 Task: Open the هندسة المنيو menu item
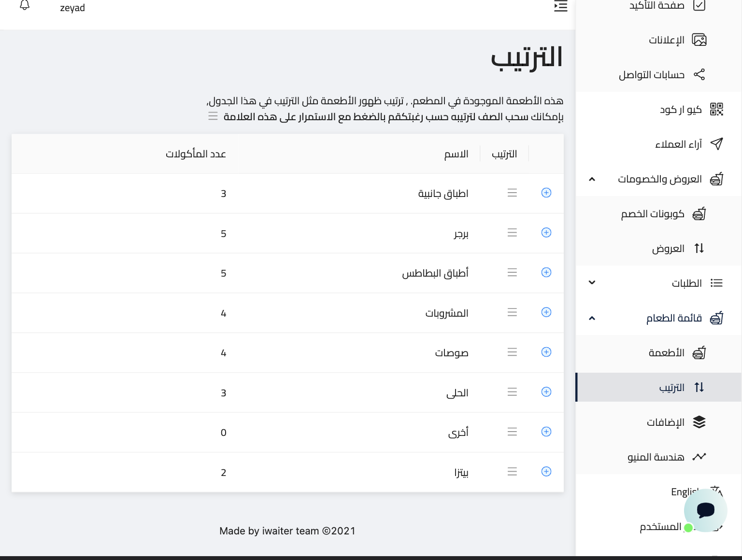coord(656,457)
